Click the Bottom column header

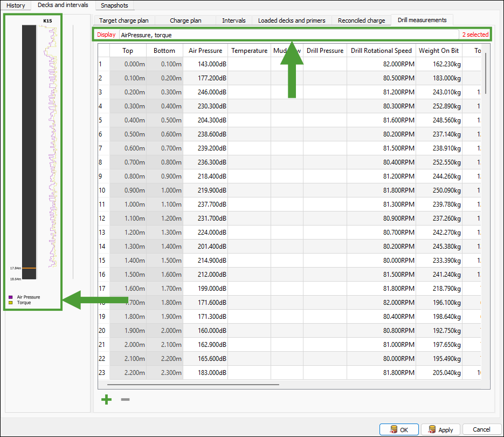point(164,51)
